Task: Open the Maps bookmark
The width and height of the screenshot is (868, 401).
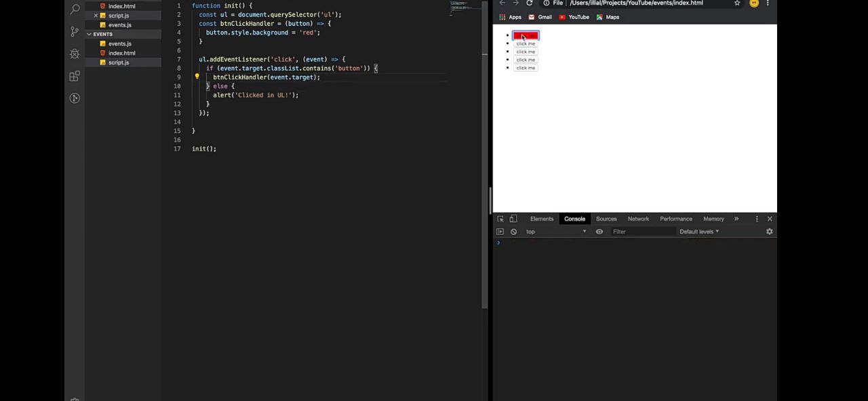Action: pyautogui.click(x=608, y=17)
